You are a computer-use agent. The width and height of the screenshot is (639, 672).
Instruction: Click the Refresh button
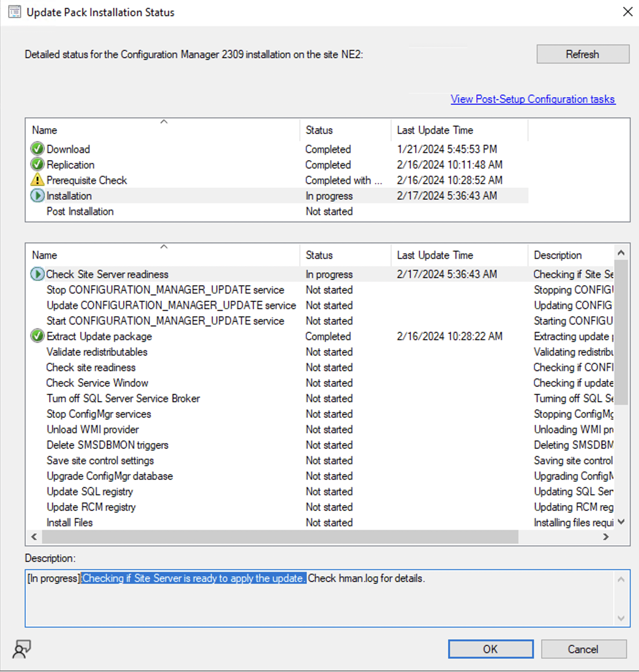click(583, 54)
